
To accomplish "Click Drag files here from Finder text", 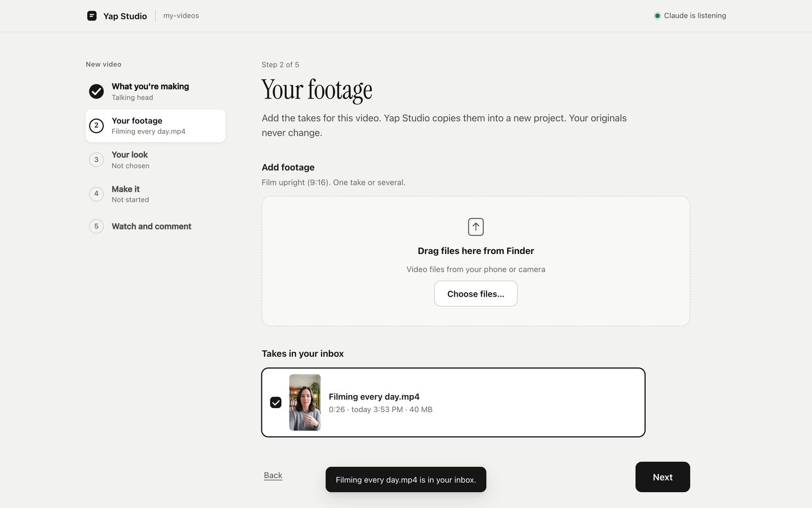I will pos(476,251).
